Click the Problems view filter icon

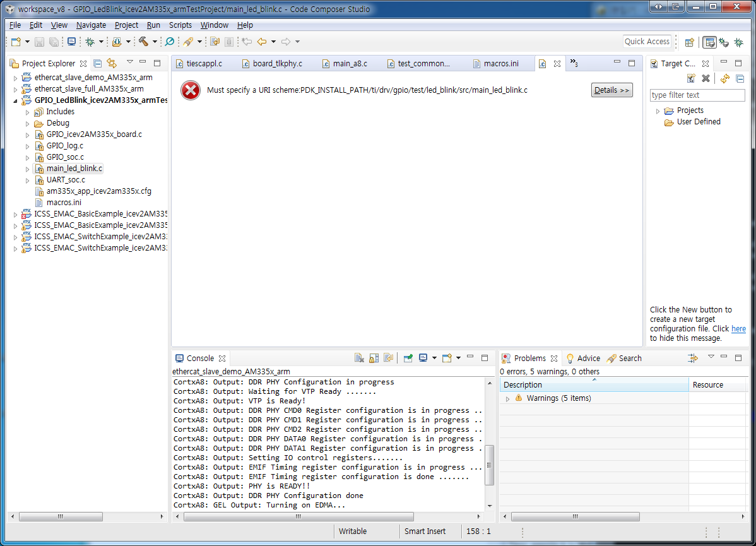pos(693,358)
